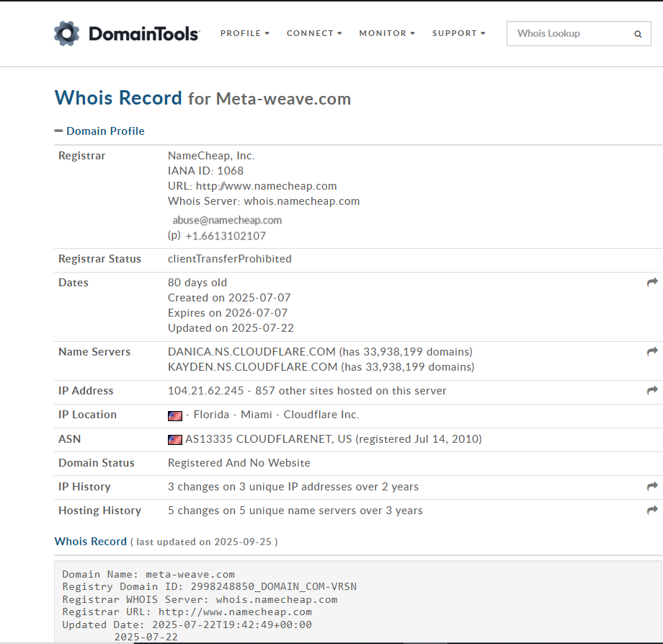Click the 'Expires on 2026-07-07' date

(228, 313)
